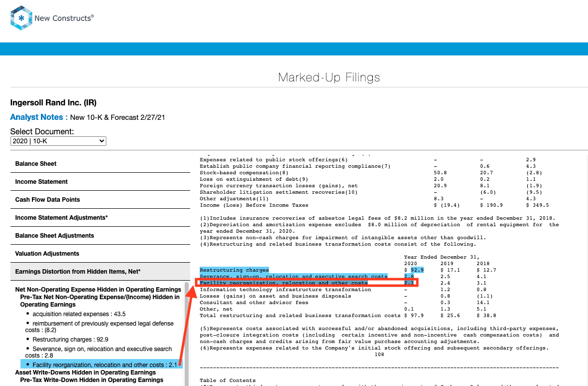Open the Income Statement Adjustments* section
The image size is (588, 386).
[x=100, y=218]
